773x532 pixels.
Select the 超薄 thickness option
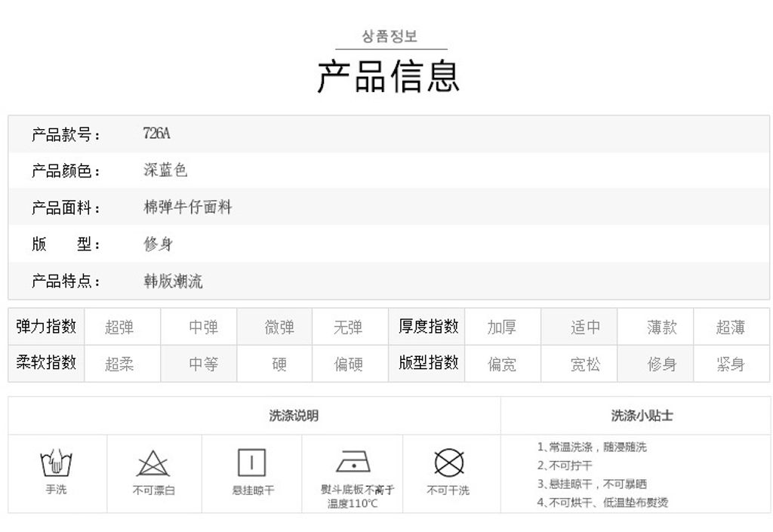click(x=730, y=328)
